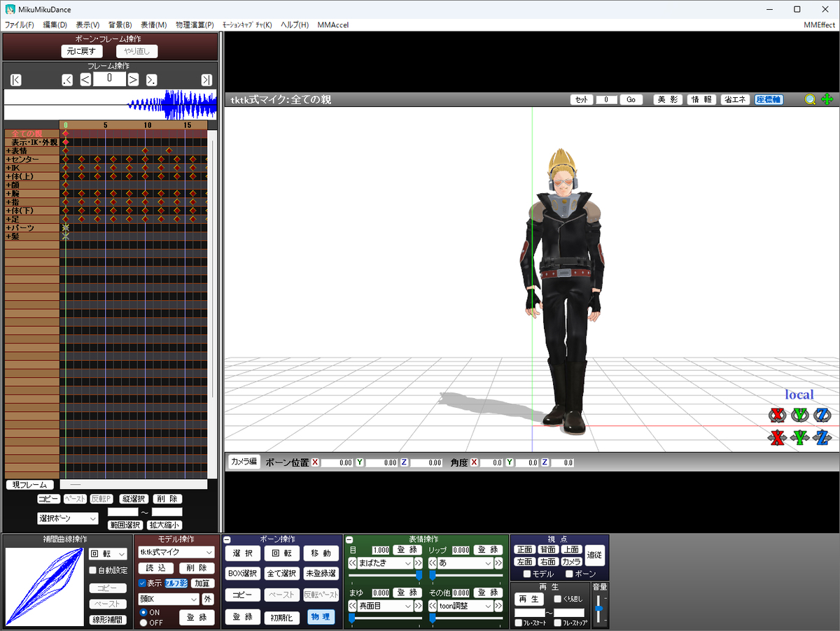
Task: Jump to the first frame button
Action: pyautogui.click(x=16, y=79)
